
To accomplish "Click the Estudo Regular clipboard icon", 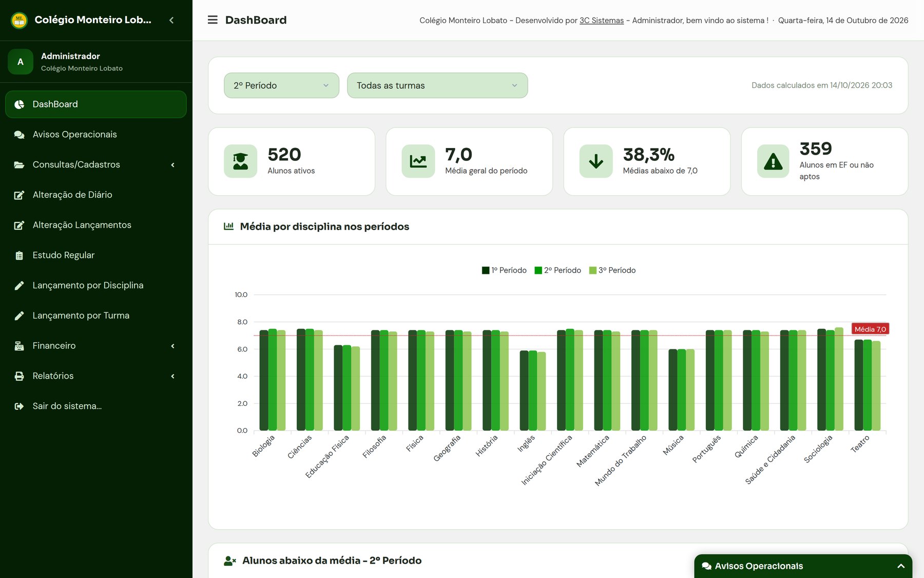I will [19, 255].
